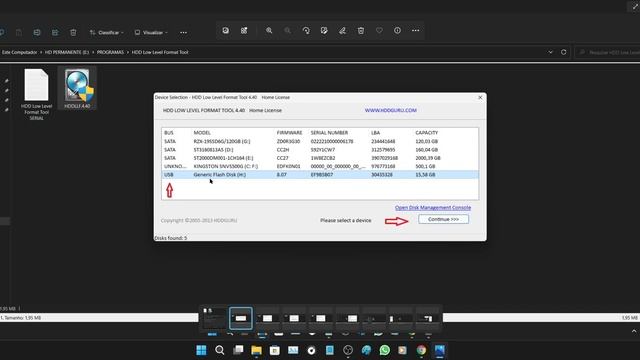Select the highlighted filmstrip thumbnail
The image size is (640, 360).
pos(241,318)
